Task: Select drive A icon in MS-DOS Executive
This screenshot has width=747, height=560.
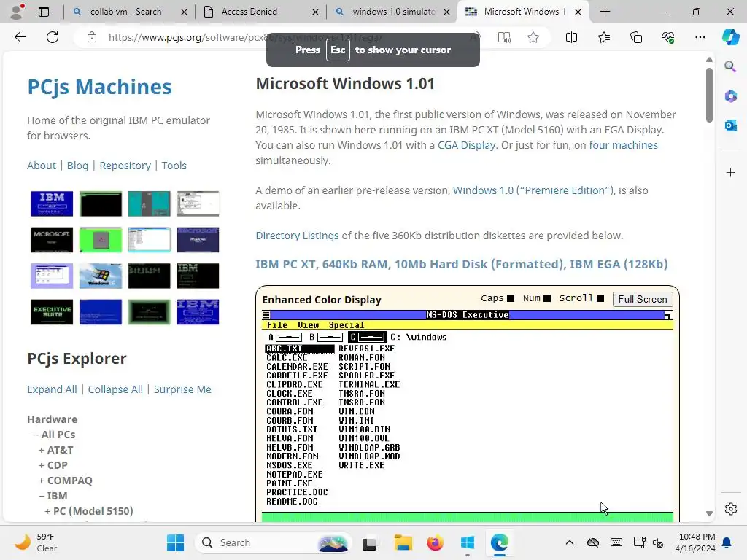Action: 289,337
